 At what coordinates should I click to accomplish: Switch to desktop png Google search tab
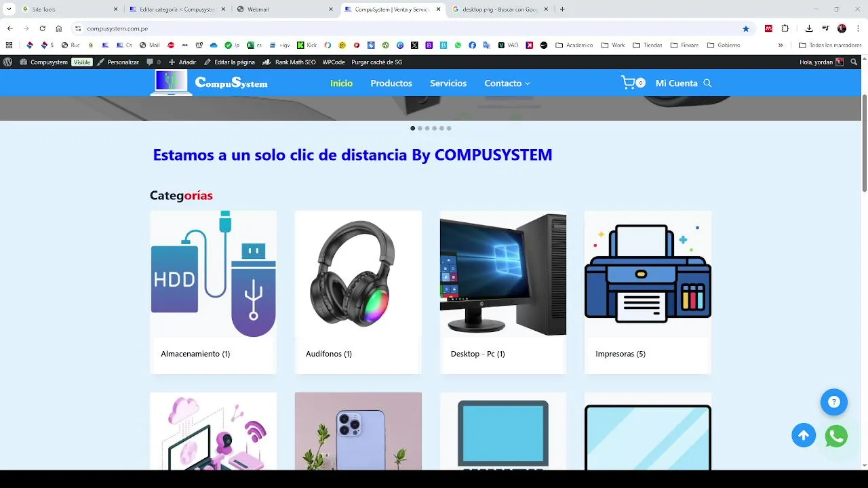pyautogui.click(x=500, y=9)
